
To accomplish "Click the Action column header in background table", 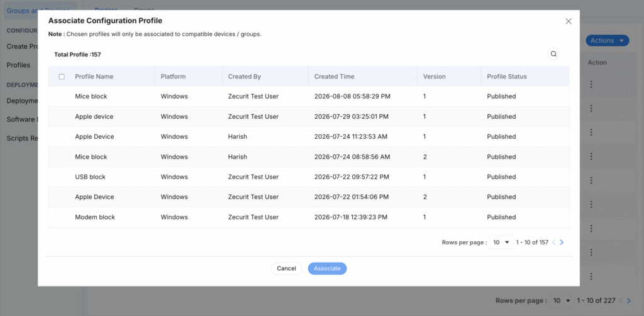I will 597,62.
